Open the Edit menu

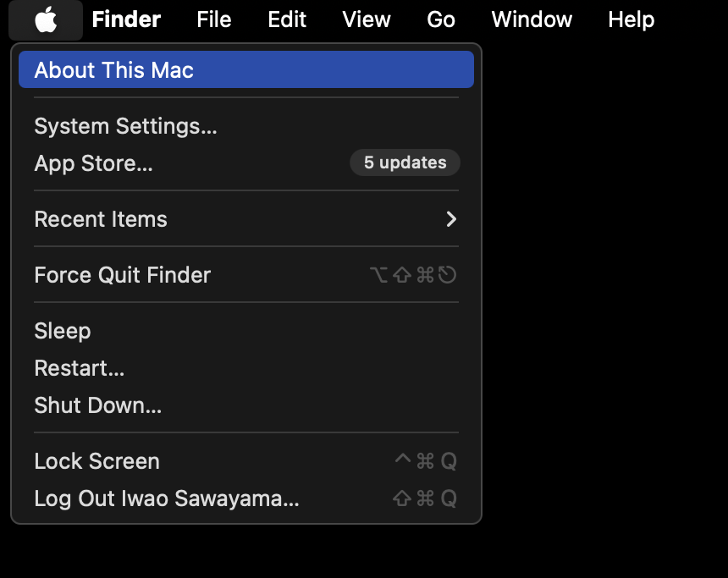[287, 19]
